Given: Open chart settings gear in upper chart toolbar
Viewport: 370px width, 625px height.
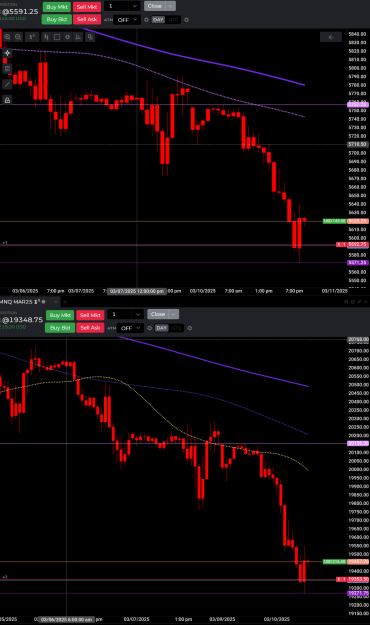Looking at the screenshot, I should pos(68,37).
